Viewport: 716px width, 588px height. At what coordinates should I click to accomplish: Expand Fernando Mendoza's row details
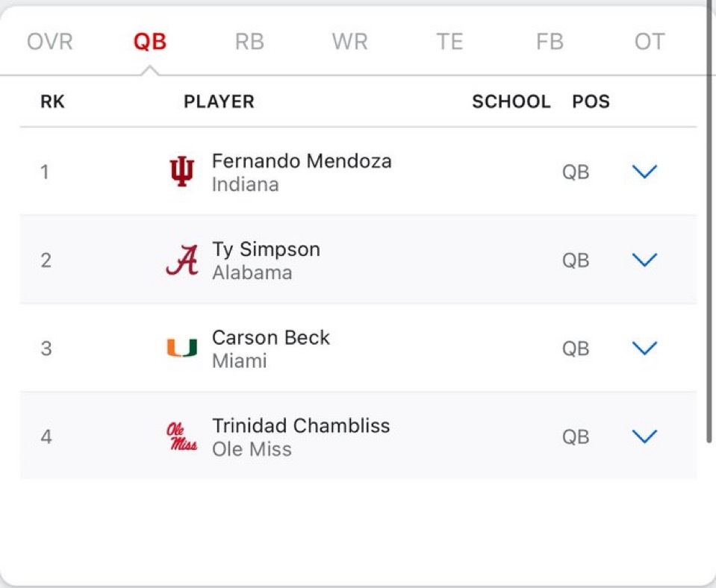point(644,172)
